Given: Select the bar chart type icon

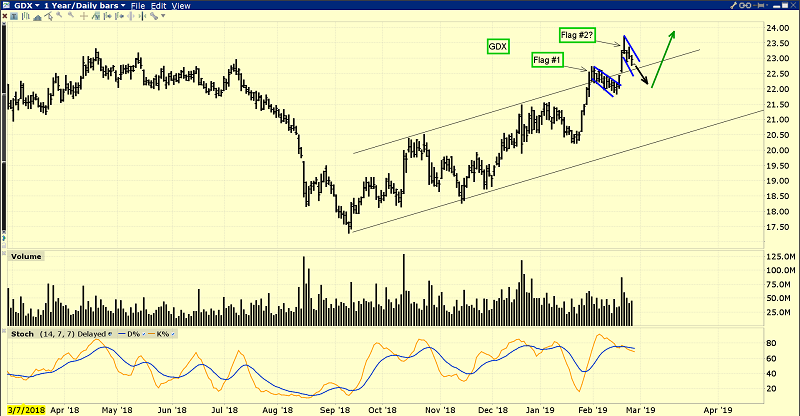Looking at the screenshot, I should click(x=26, y=16).
